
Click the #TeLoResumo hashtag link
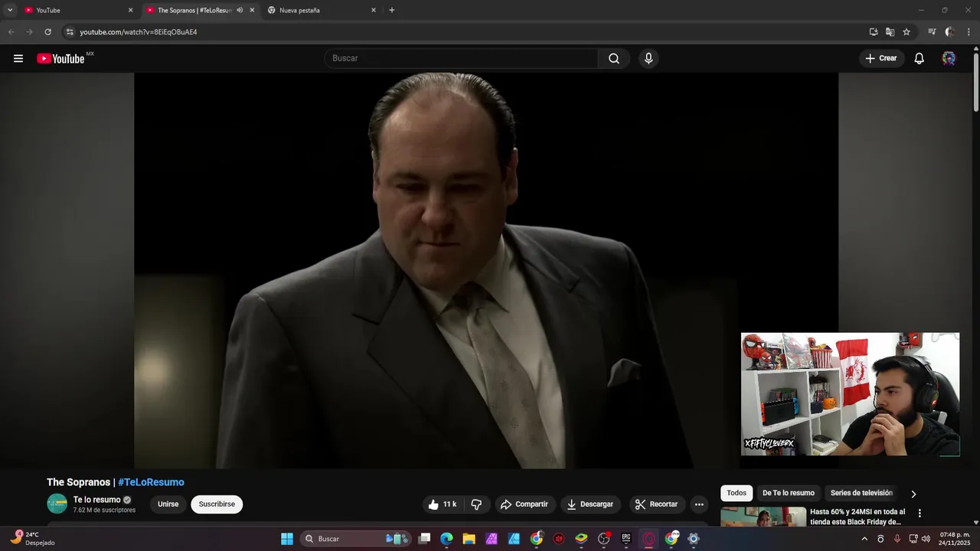coord(151,482)
